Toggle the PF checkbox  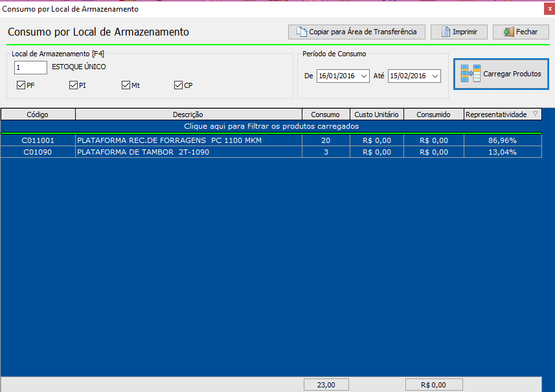[21, 85]
